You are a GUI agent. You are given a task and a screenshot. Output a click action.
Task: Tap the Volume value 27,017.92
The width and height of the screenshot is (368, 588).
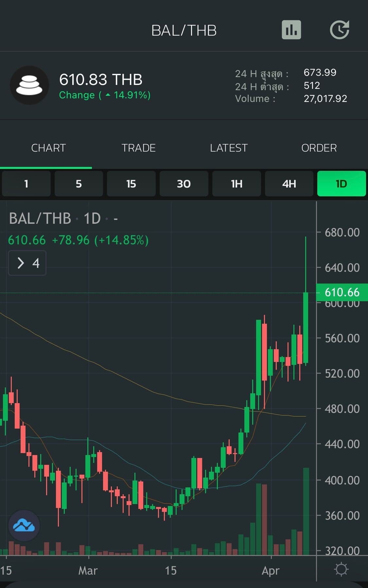pyautogui.click(x=325, y=98)
